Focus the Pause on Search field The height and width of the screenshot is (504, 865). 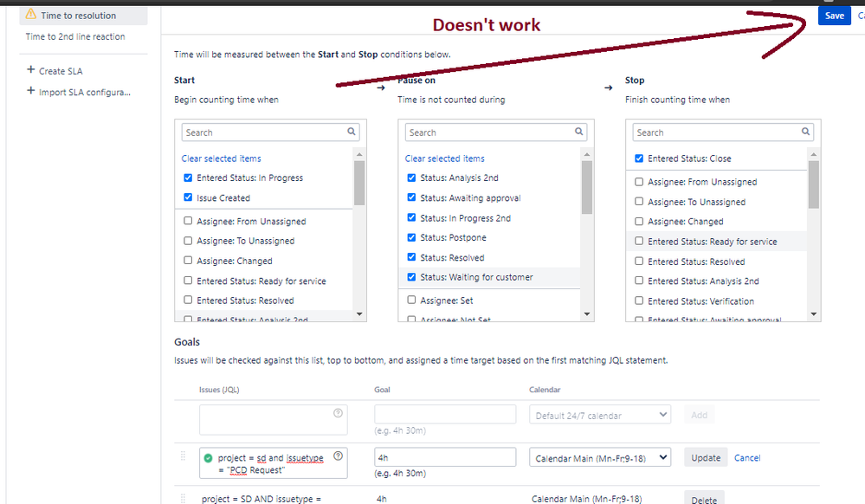pyautogui.click(x=496, y=132)
